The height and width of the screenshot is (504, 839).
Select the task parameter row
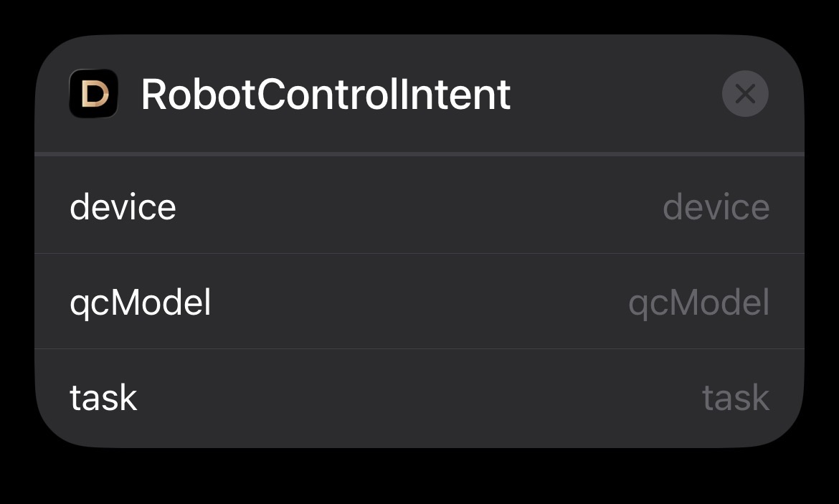419,397
